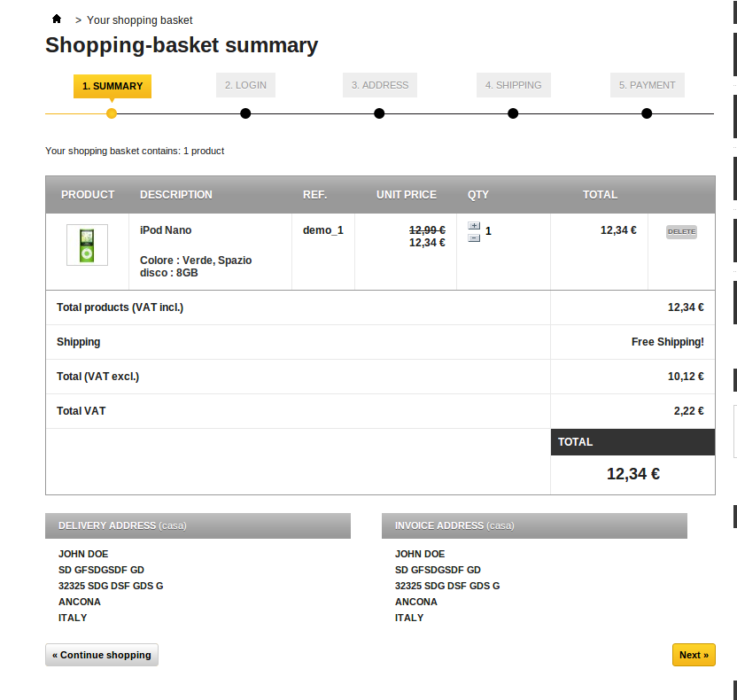
Task: Click the Payment step progress dot
Action: [647, 113]
